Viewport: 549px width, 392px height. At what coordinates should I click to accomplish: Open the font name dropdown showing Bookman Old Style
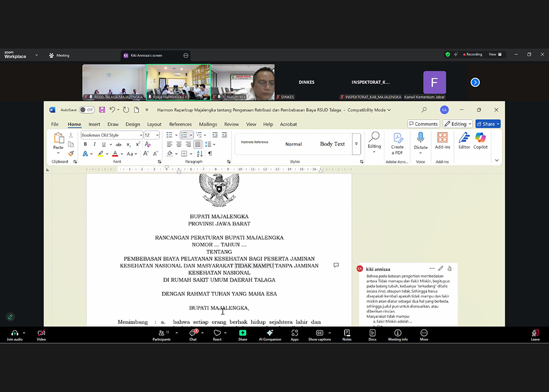click(141, 135)
